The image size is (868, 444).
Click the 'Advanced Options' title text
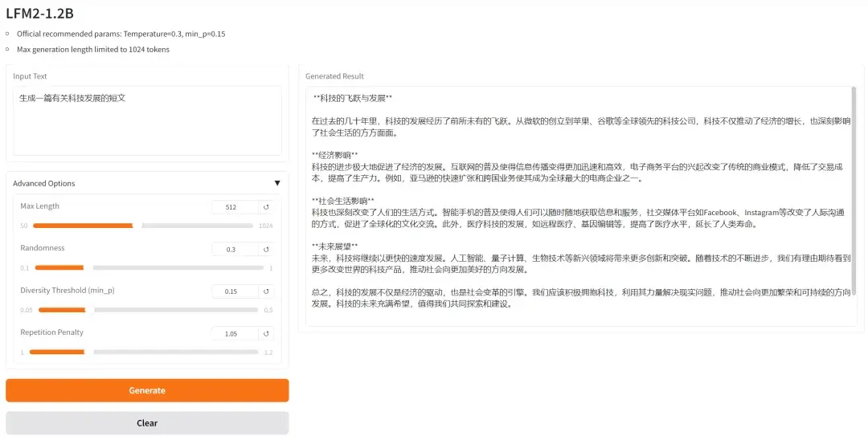tap(43, 183)
